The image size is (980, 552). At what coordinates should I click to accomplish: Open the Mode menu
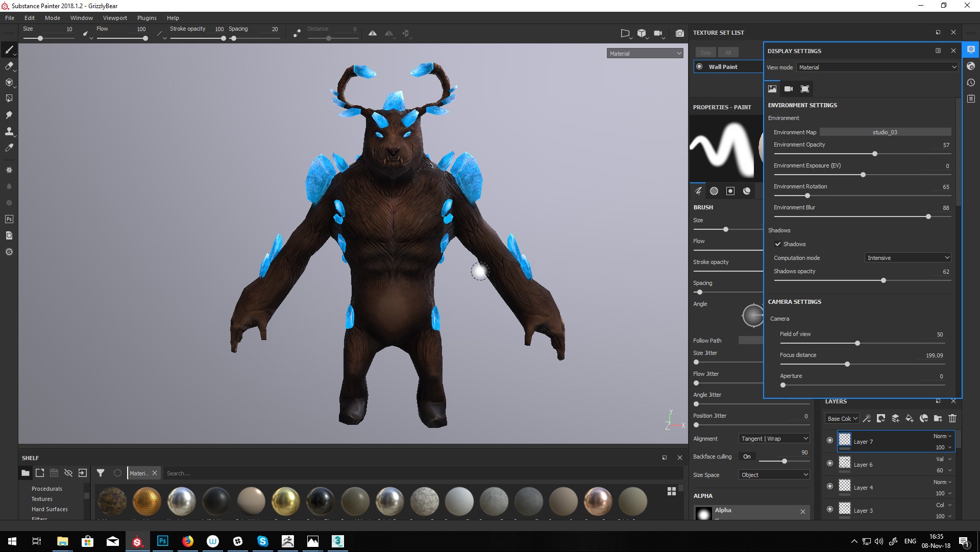(53, 18)
